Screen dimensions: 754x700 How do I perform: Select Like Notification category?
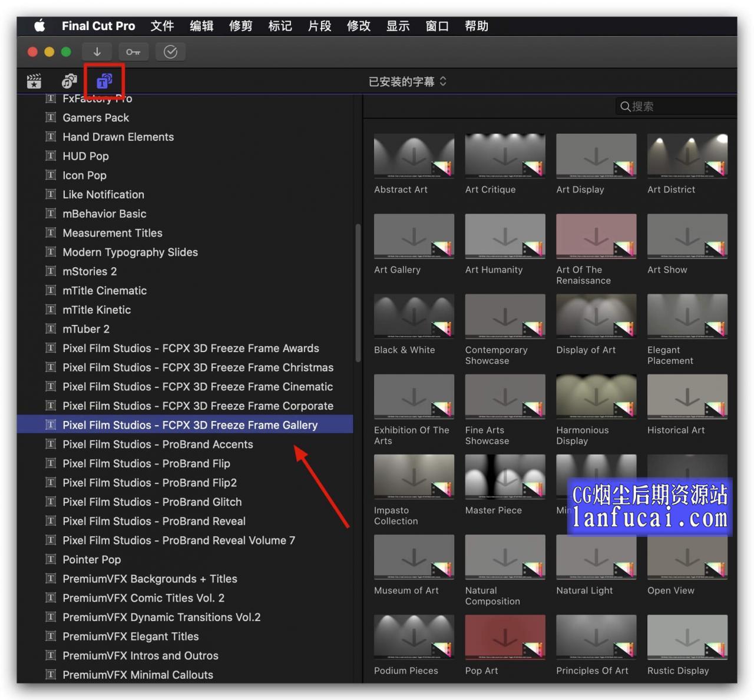tap(185, 194)
